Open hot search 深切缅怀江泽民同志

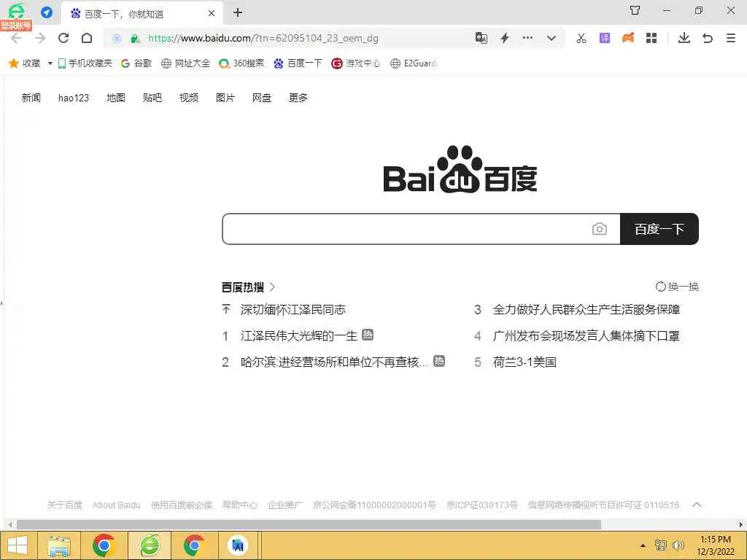click(x=293, y=309)
